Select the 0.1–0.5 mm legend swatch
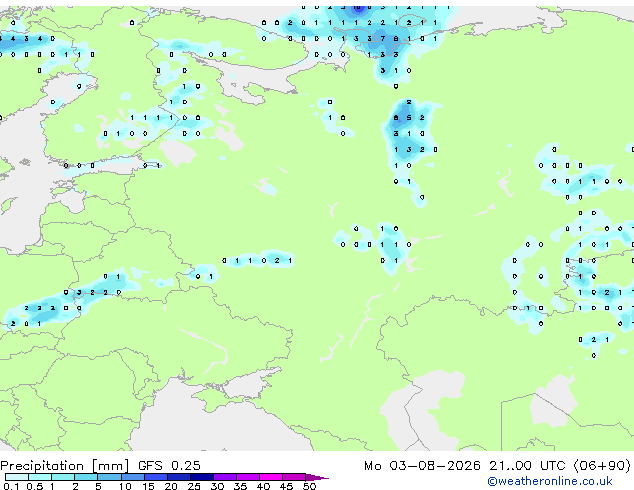 [x=17, y=477]
